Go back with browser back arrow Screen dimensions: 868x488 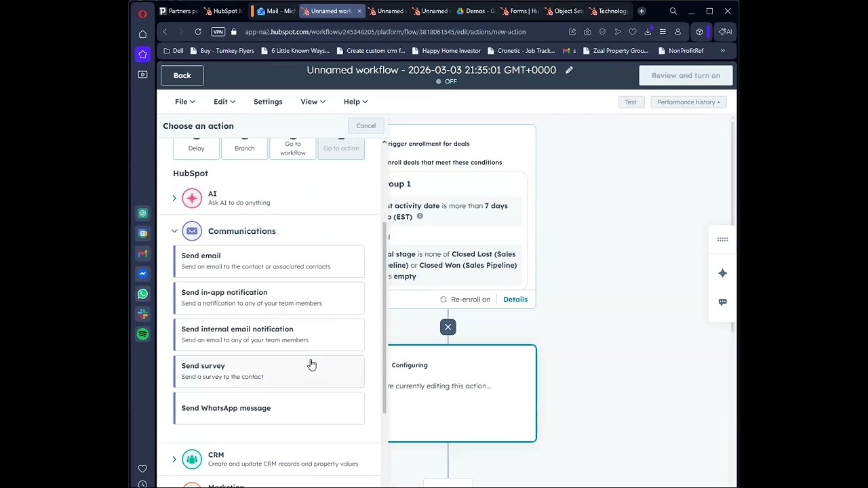165,31
